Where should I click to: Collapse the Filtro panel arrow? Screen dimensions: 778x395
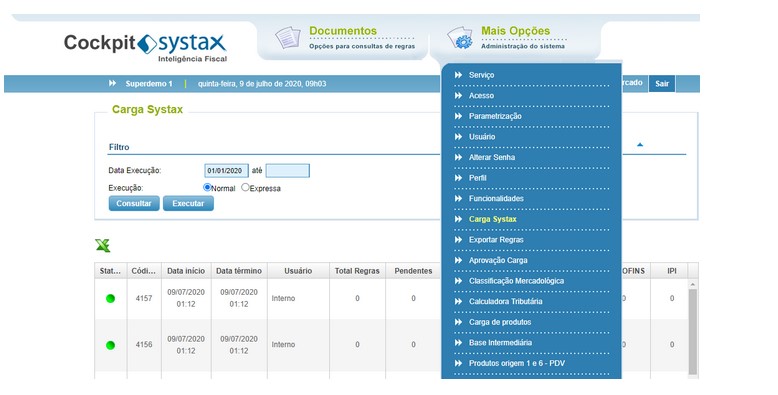(x=640, y=145)
